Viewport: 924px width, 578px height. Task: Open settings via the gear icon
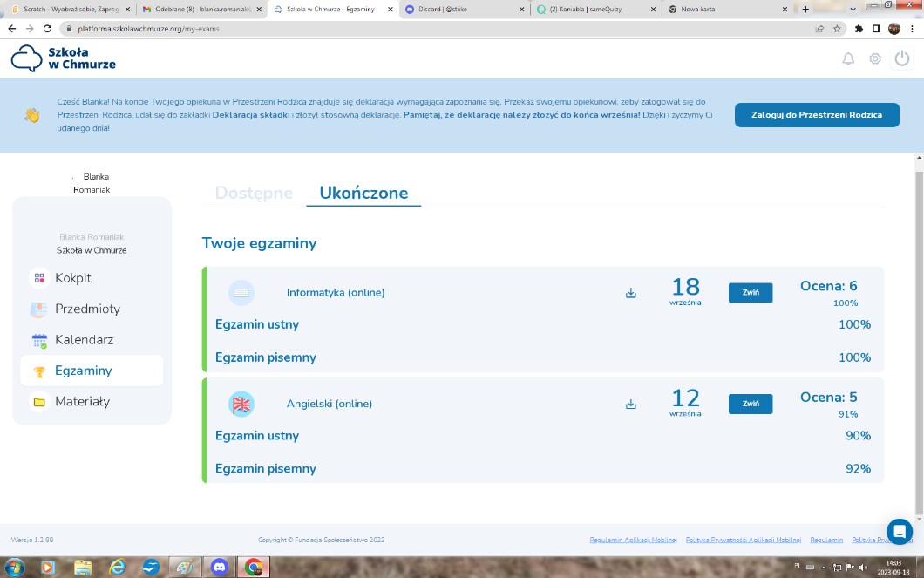pyautogui.click(x=875, y=59)
